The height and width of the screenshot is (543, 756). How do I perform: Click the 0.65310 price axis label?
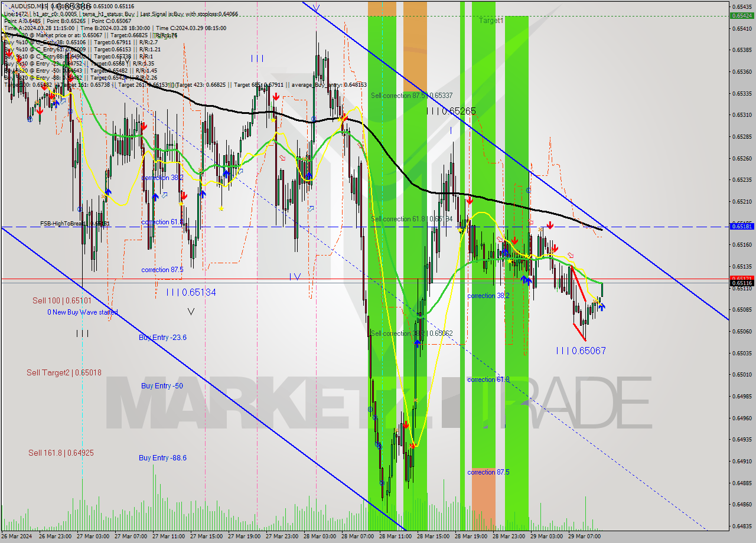[742, 115]
